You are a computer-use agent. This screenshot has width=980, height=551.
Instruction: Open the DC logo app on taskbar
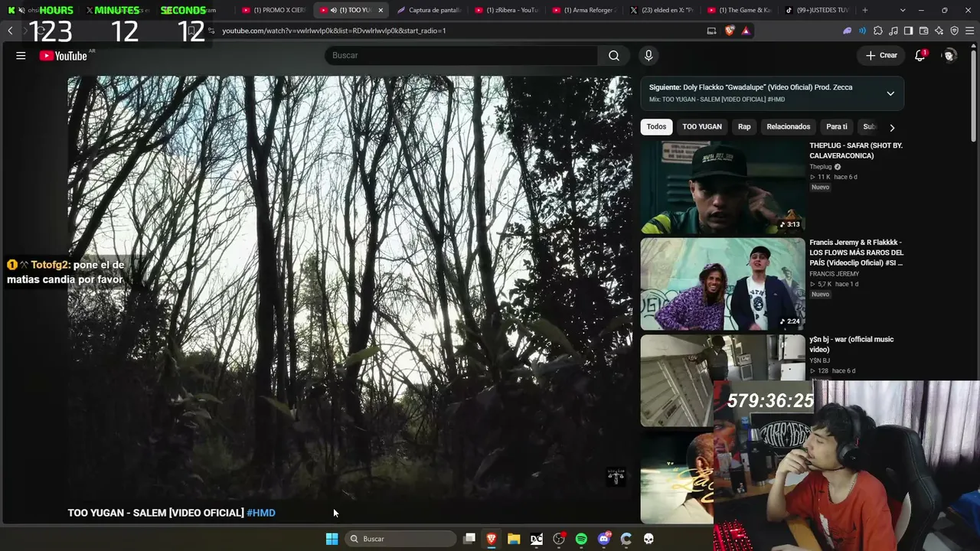(537, 539)
